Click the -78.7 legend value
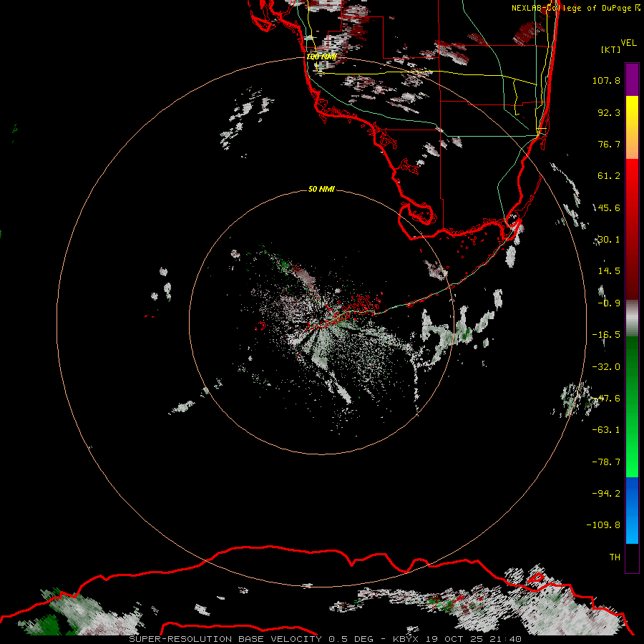This screenshot has height=644, width=644. (606, 462)
